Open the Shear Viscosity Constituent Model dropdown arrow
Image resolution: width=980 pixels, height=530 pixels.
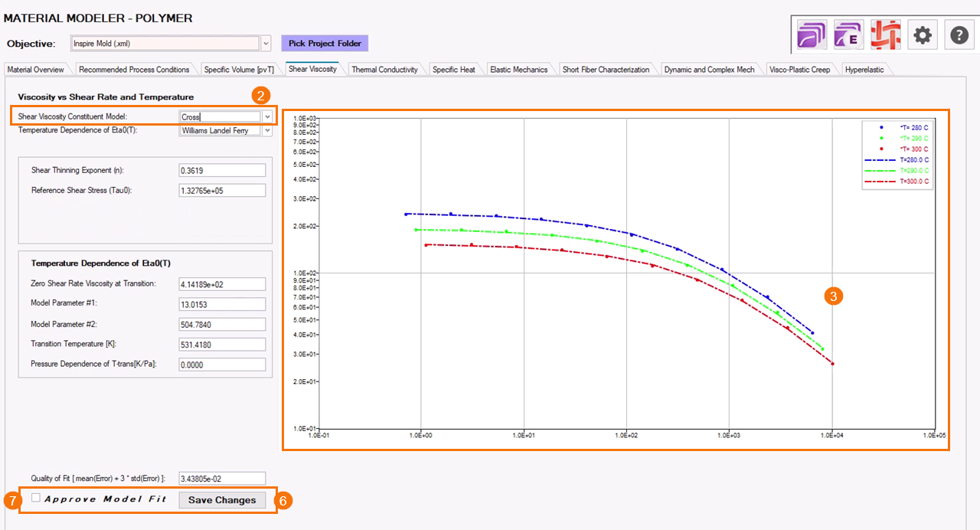point(266,117)
